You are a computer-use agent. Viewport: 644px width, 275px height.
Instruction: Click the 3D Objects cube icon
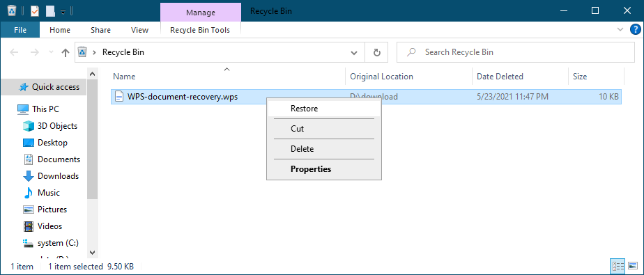coord(28,126)
